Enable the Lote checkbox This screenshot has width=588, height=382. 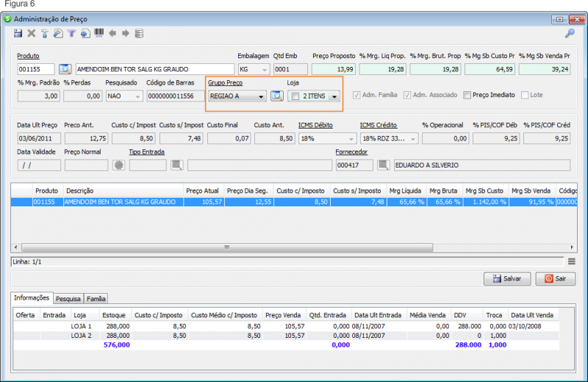click(x=525, y=95)
